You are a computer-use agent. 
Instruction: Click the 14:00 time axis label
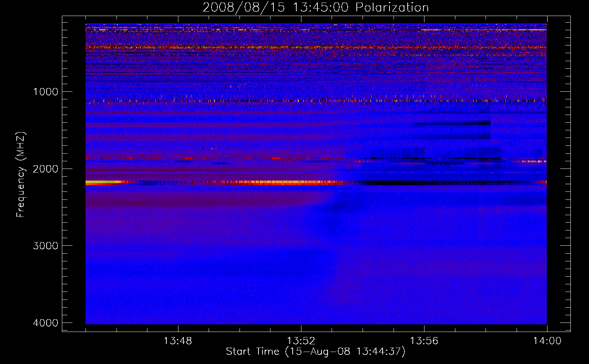[x=547, y=341]
